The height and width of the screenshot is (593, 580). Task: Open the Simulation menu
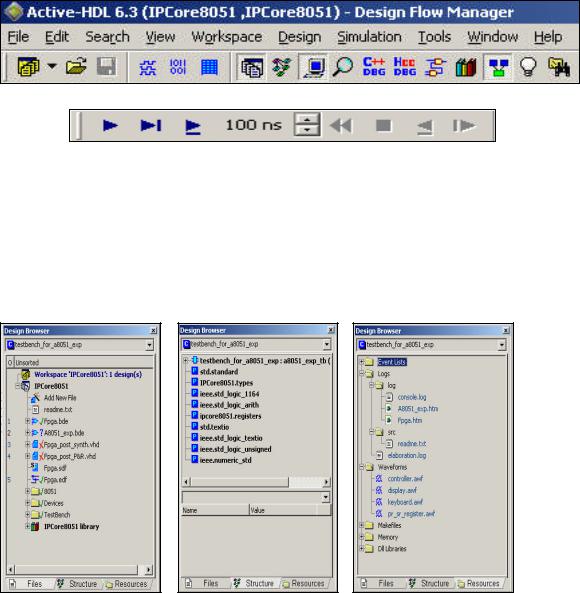click(x=369, y=37)
